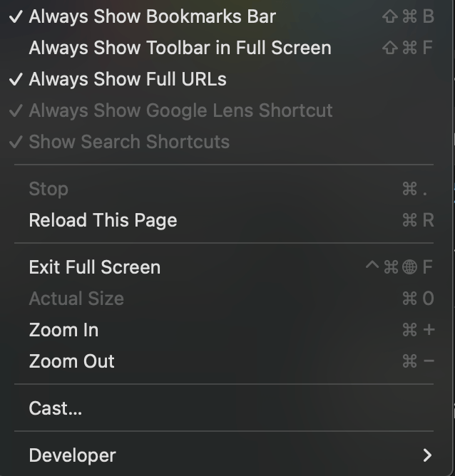455x476 pixels.
Task: Click checkmark next to Google Lens Shortcut
Action: click(x=16, y=110)
